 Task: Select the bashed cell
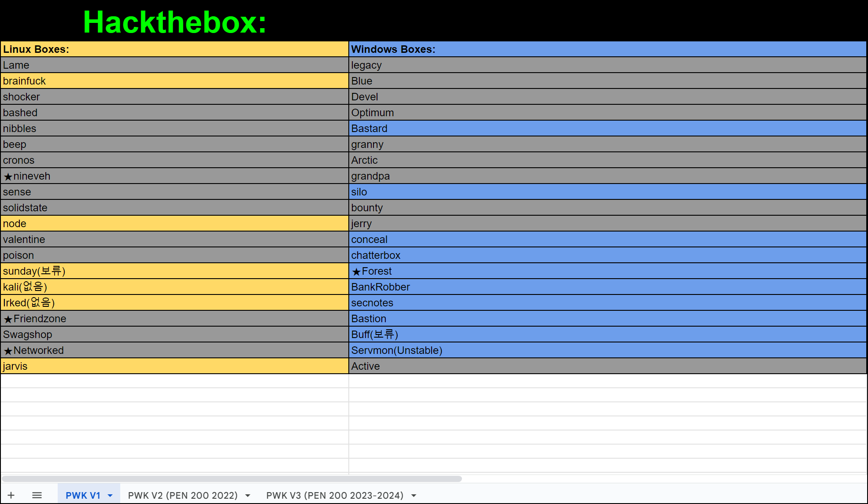click(x=174, y=113)
